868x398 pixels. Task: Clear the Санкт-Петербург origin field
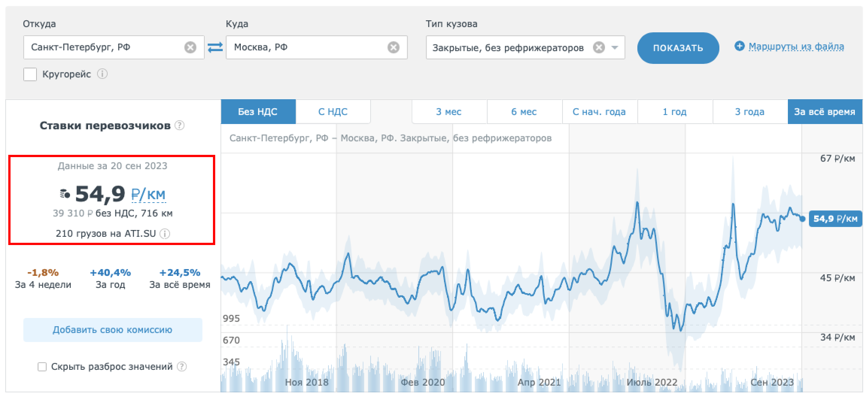tap(190, 47)
